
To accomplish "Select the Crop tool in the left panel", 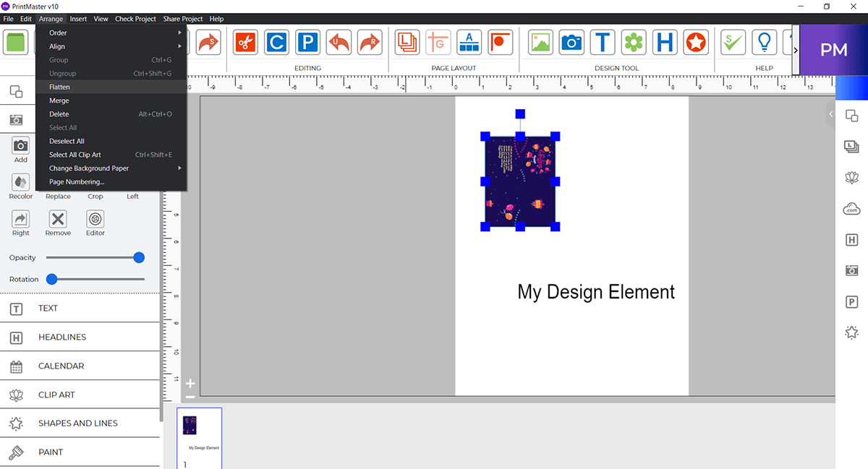I will click(95, 181).
